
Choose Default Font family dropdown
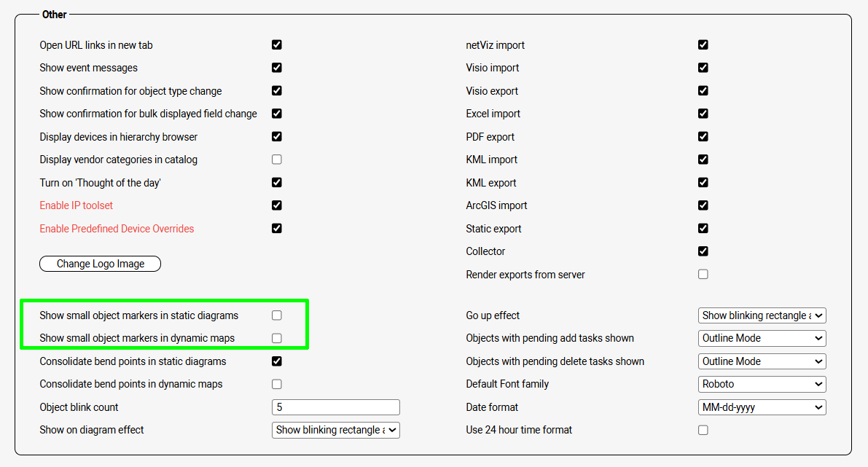tap(762, 384)
